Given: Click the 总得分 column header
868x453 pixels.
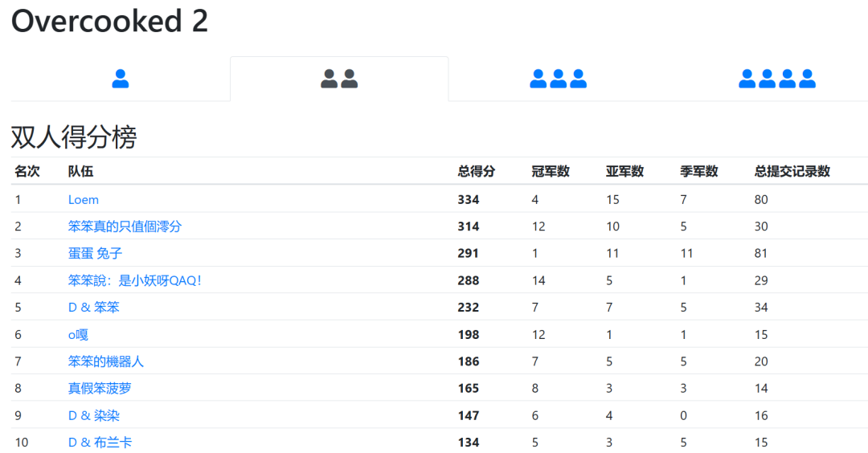Looking at the screenshot, I should click(476, 171).
